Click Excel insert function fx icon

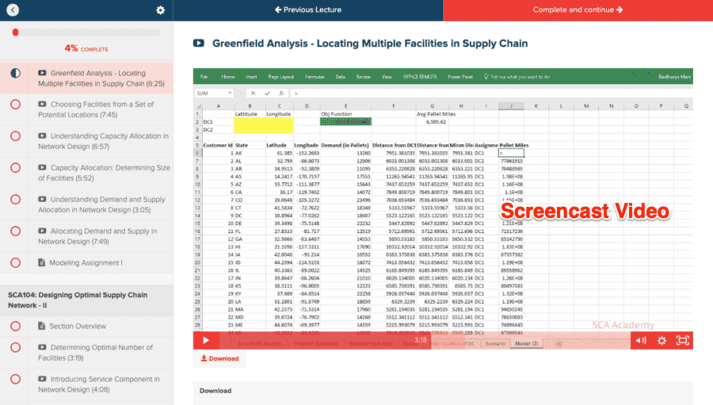tap(281, 93)
